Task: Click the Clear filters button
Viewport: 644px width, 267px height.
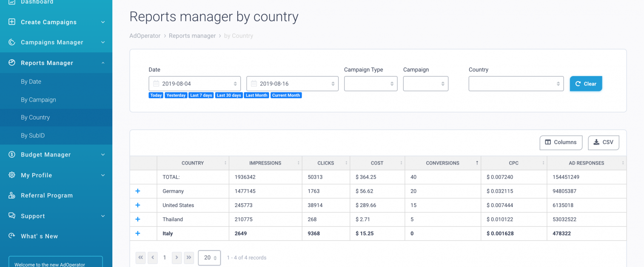Action: coord(586,84)
